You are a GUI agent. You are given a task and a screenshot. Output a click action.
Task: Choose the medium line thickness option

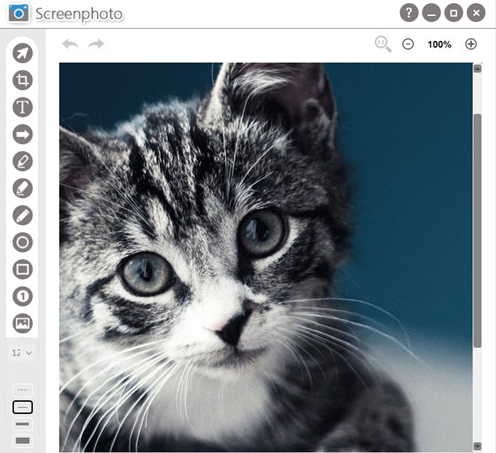(x=23, y=424)
